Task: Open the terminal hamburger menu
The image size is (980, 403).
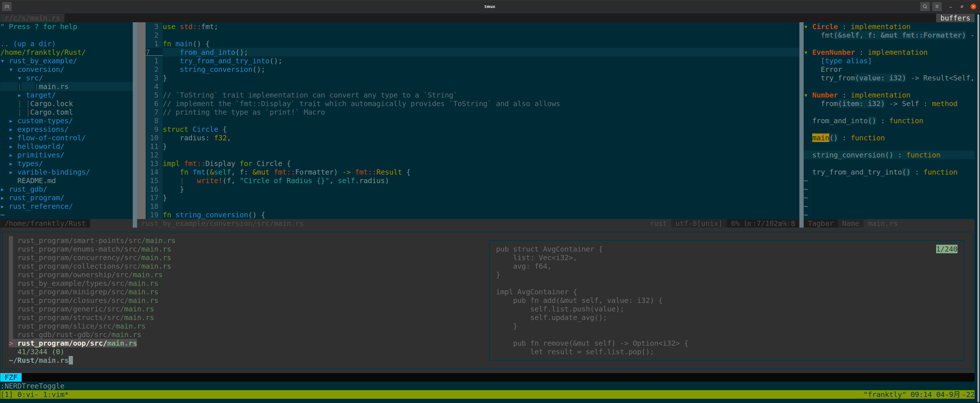Action: pyautogui.click(x=937, y=7)
